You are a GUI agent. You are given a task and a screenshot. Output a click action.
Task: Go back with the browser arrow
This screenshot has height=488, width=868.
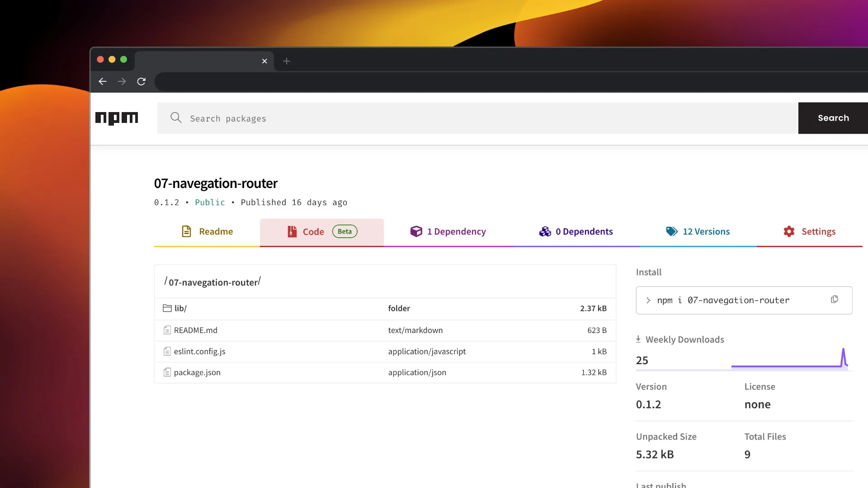point(103,81)
